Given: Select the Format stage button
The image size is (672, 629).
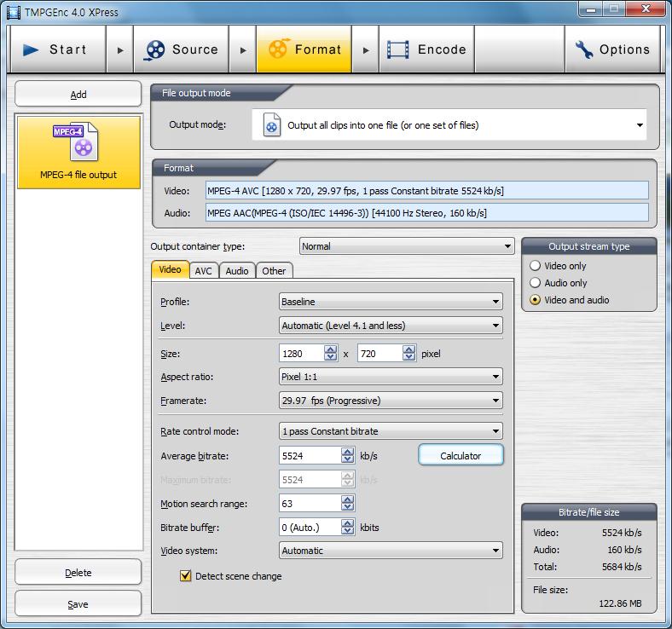Looking at the screenshot, I should pyautogui.click(x=304, y=49).
